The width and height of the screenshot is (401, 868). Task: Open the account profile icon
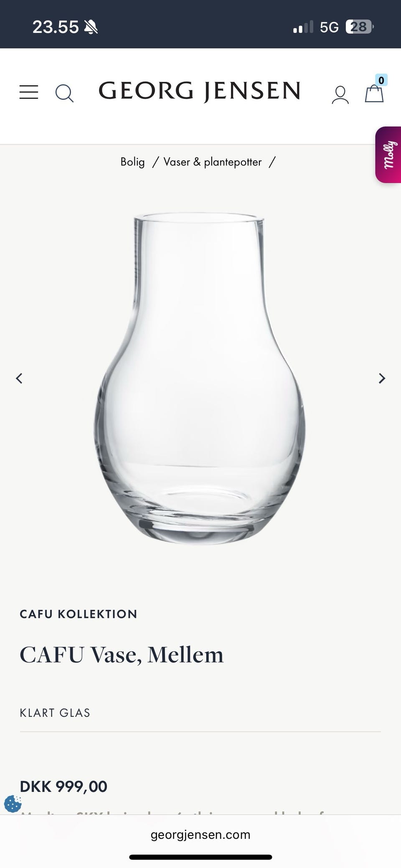(x=340, y=94)
